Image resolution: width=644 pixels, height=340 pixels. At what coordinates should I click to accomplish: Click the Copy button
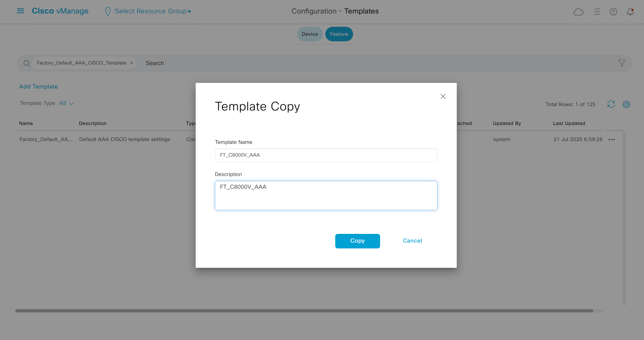[357, 241]
